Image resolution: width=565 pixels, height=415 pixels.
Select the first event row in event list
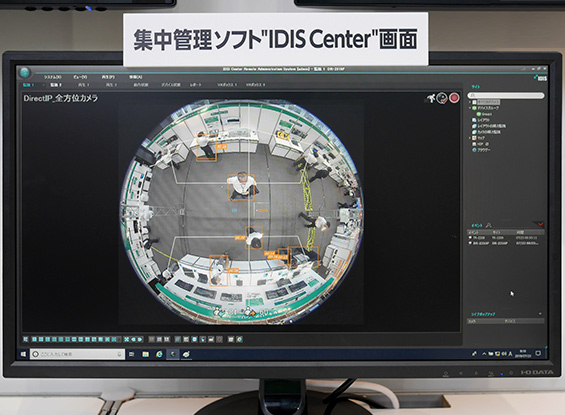pos(506,238)
